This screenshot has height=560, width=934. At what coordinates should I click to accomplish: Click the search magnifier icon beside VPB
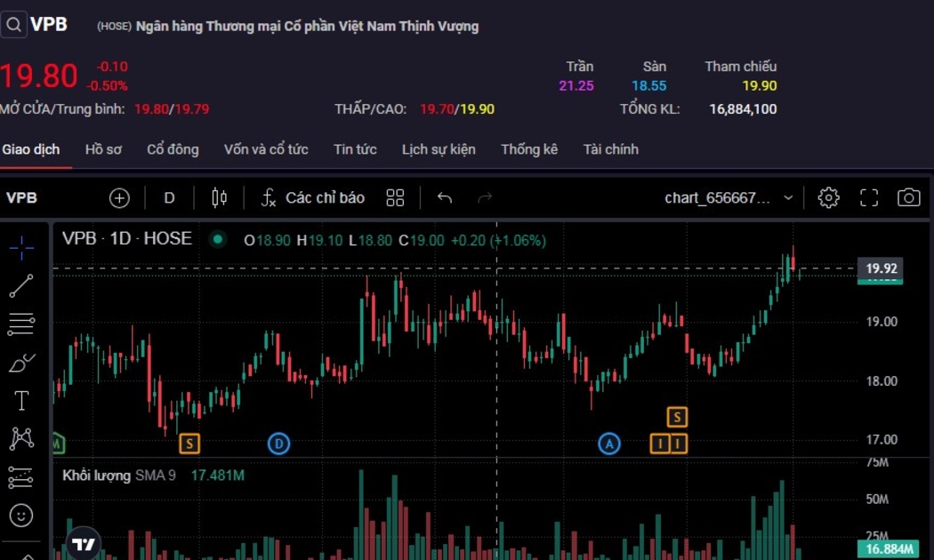click(x=13, y=25)
